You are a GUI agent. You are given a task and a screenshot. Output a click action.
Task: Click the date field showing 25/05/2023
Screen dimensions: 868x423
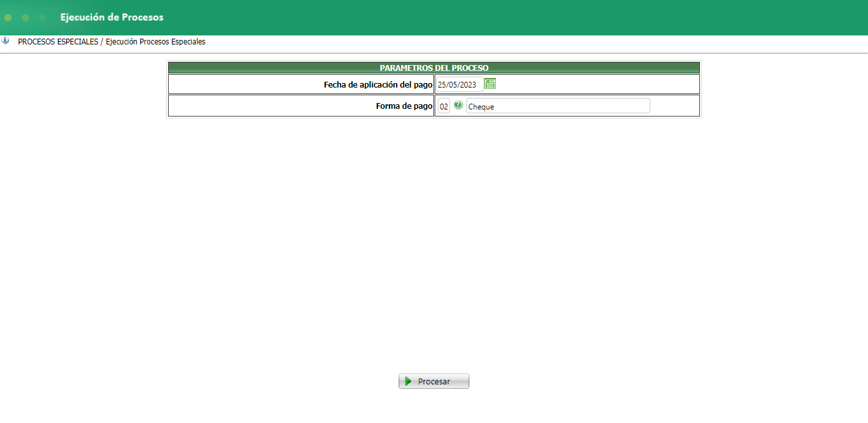(460, 84)
